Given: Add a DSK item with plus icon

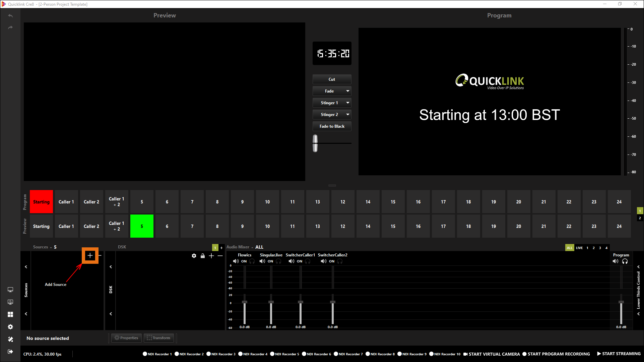Looking at the screenshot, I should [x=211, y=256].
